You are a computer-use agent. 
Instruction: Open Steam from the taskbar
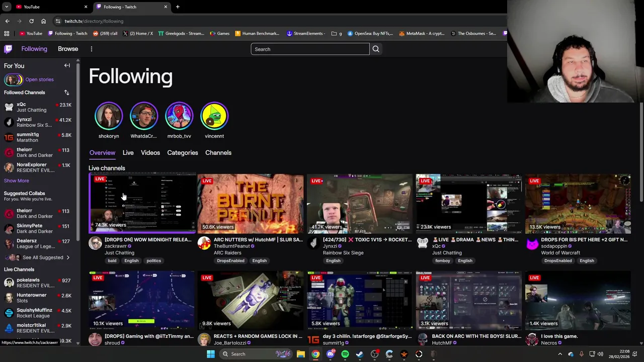point(360,354)
